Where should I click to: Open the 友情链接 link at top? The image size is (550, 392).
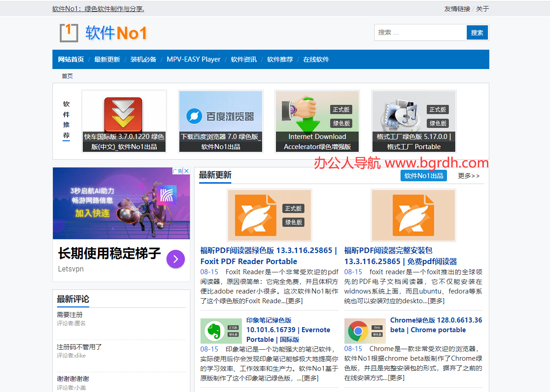click(457, 9)
